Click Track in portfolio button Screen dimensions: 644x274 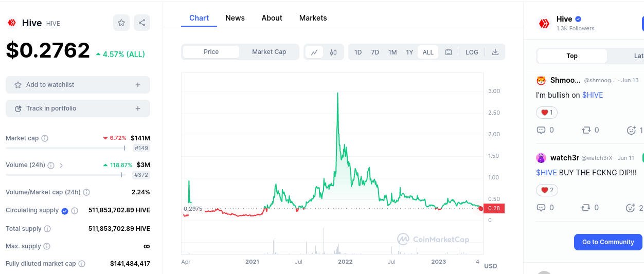(78, 108)
